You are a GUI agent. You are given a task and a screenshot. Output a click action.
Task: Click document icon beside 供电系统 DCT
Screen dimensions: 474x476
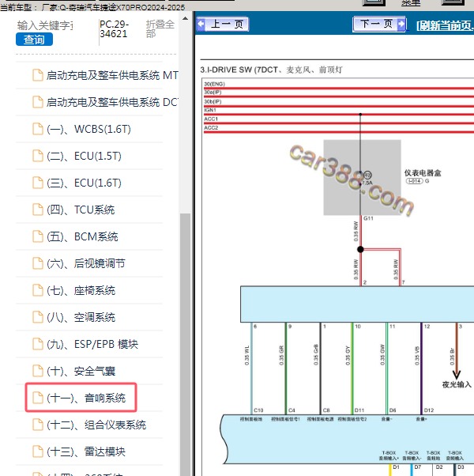click(38, 102)
